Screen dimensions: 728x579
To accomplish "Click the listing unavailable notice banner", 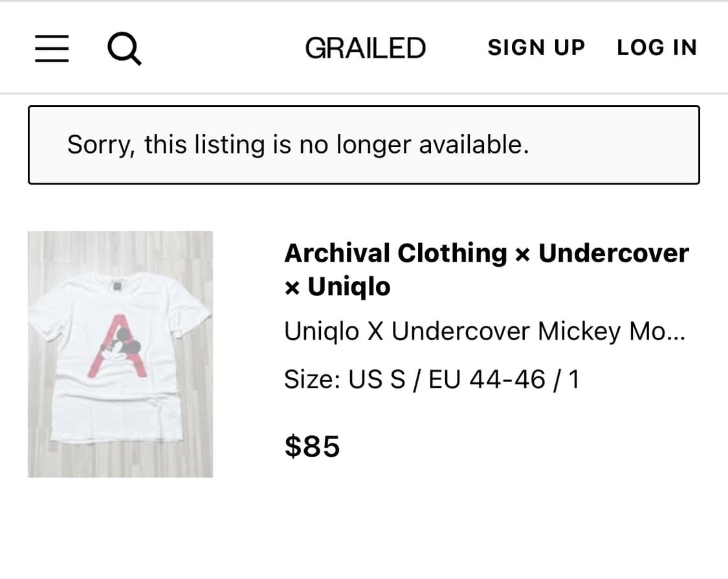I will (x=364, y=145).
